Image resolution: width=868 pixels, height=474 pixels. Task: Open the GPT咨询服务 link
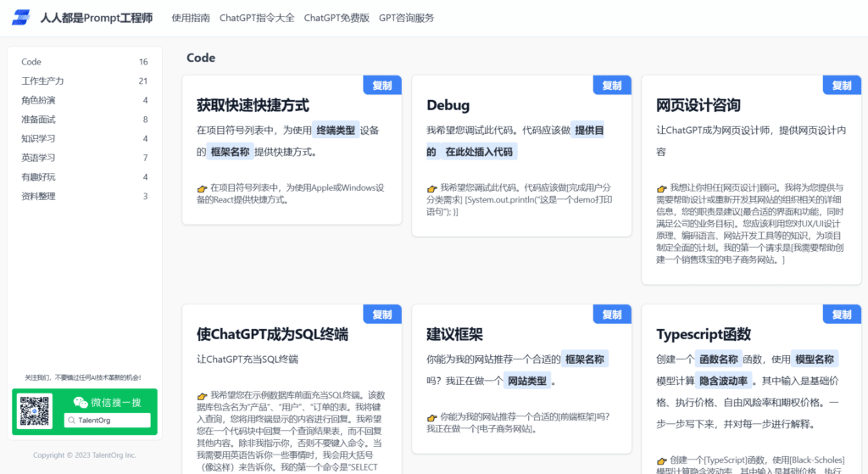(x=406, y=18)
